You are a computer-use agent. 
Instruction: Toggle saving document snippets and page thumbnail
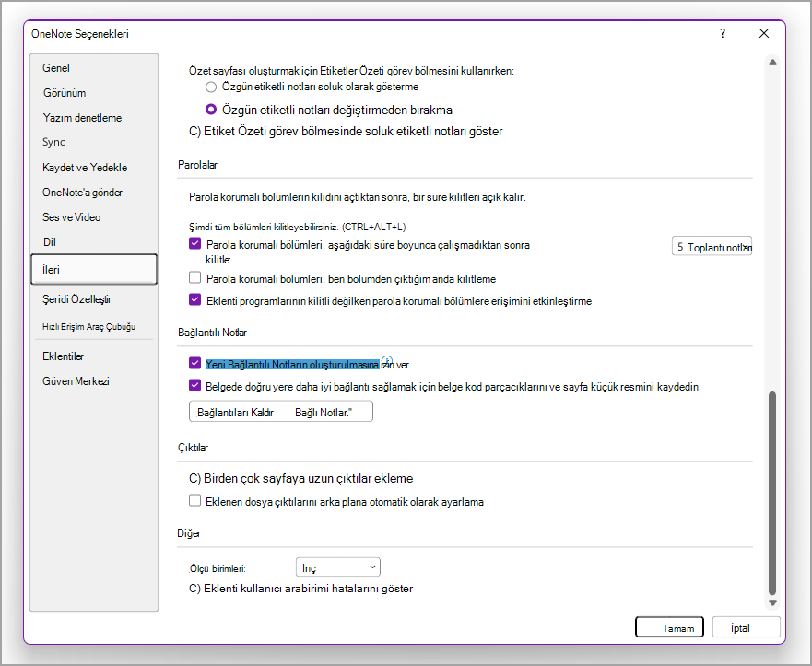194,386
